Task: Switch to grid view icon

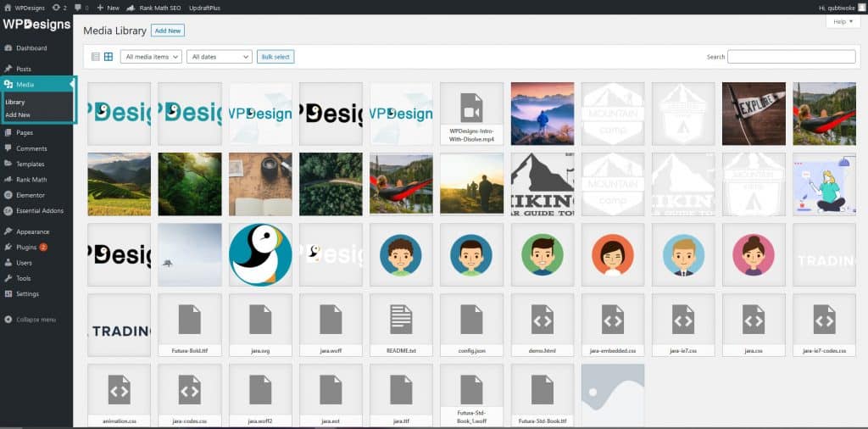Action: point(108,57)
